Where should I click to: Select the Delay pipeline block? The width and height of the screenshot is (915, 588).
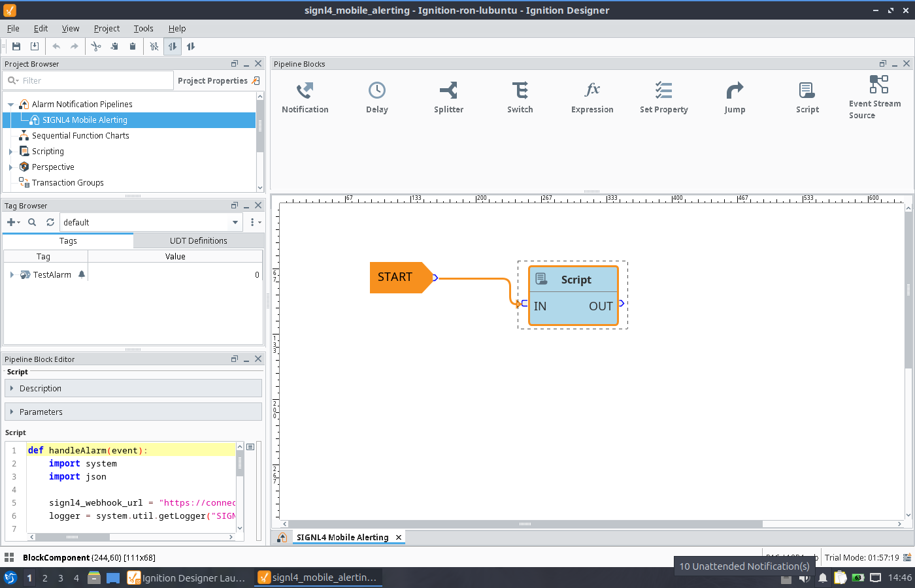coord(377,98)
